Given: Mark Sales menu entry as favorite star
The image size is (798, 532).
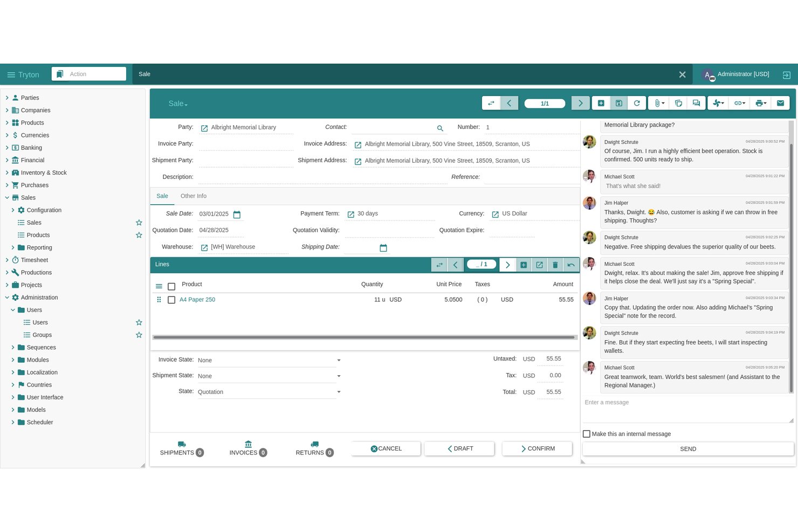Looking at the screenshot, I should coord(139,223).
